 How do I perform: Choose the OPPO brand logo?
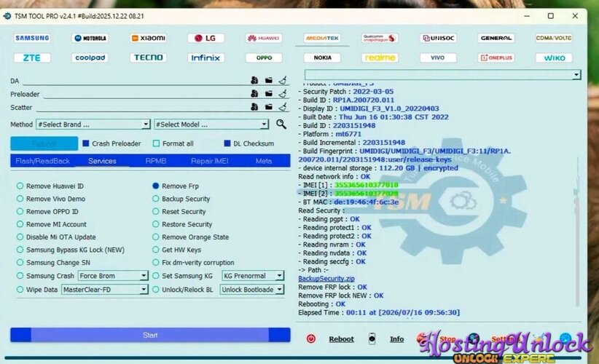coord(264,58)
